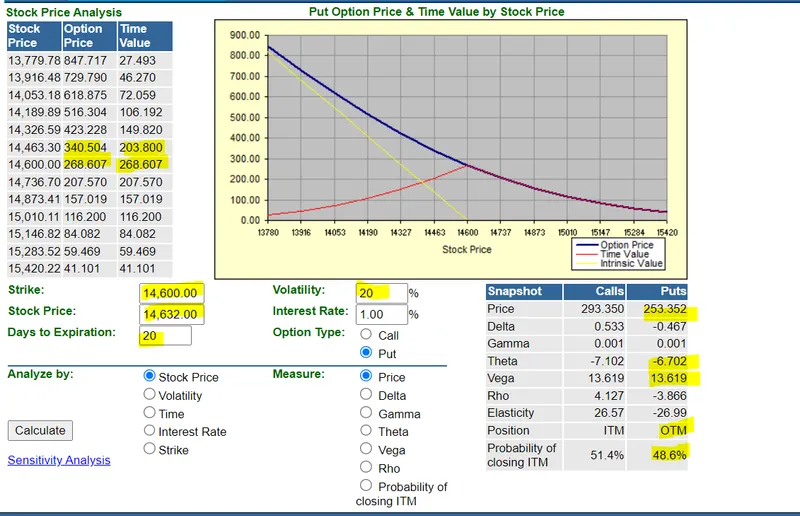The width and height of the screenshot is (800, 516).
Task: Click the Volatility input field
Action: coord(382,293)
